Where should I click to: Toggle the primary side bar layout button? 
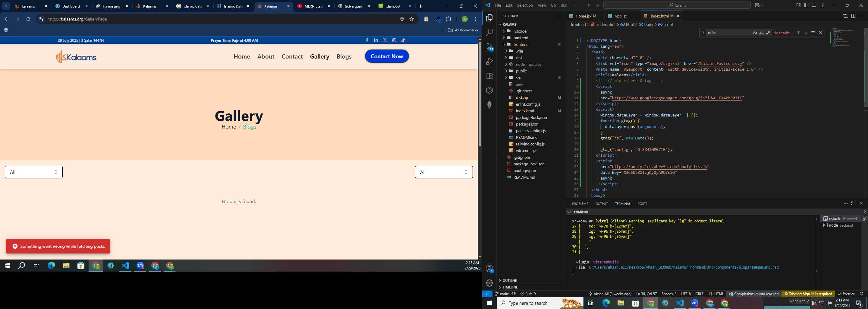[806, 5]
